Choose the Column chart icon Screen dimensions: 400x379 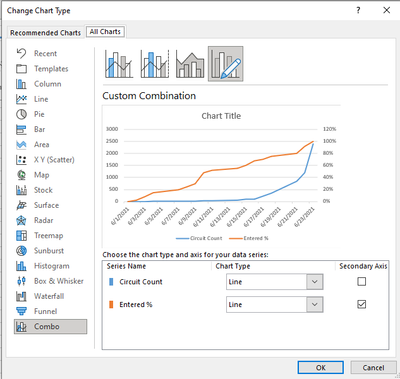pos(21,84)
